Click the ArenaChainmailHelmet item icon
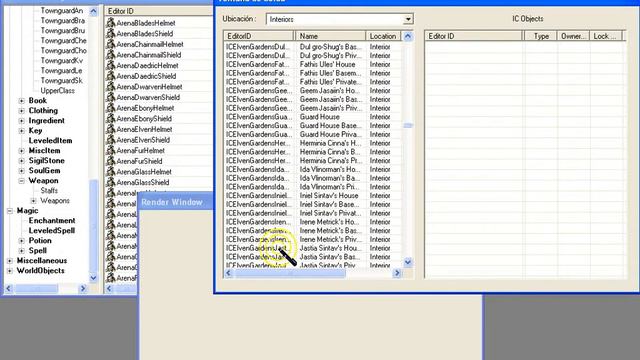 click(111, 44)
